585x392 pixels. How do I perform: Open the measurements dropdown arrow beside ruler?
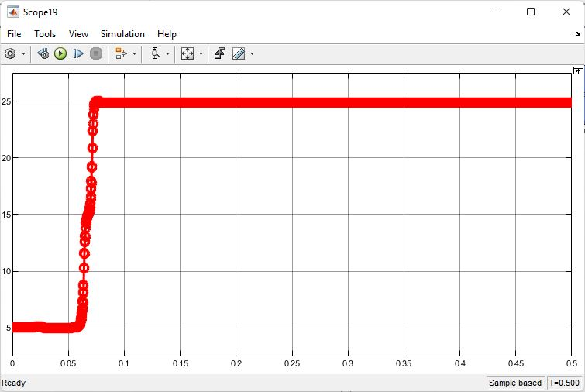click(252, 53)
